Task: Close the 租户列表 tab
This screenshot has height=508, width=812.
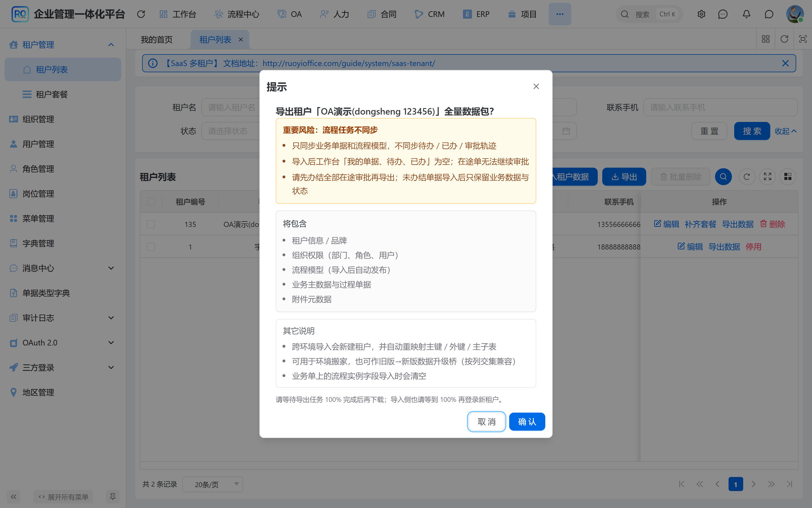Action: (x=240, y=40)
